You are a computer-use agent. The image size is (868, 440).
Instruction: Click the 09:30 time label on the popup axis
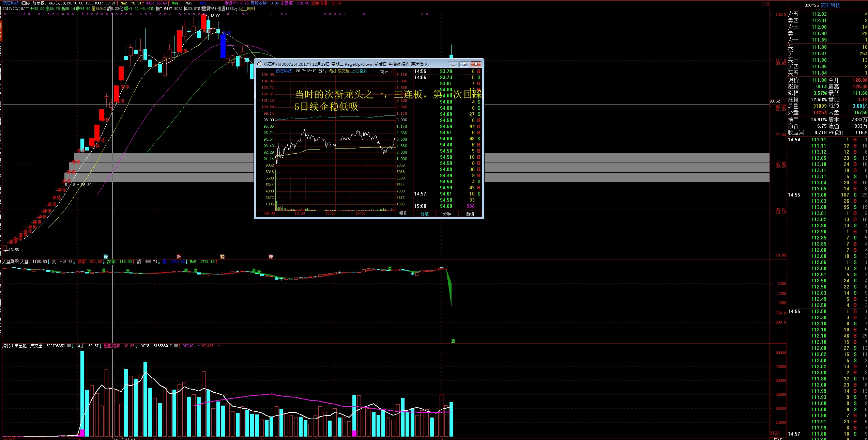pyautogui.click(x=270, y=213)
